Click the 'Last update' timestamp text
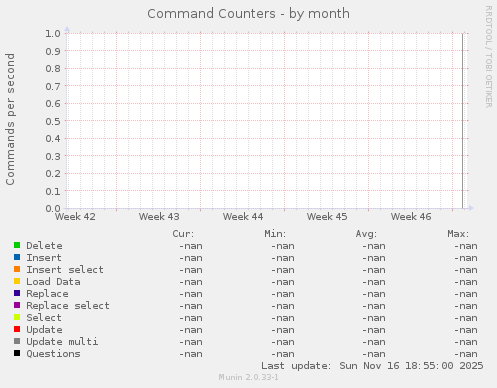 pyautogui.click(x=372, y=366)
